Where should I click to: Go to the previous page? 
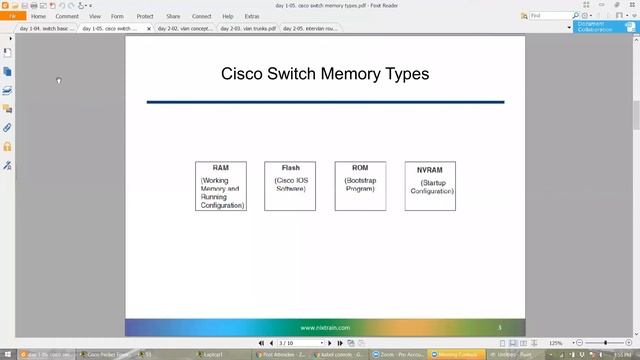coord(271,343)
